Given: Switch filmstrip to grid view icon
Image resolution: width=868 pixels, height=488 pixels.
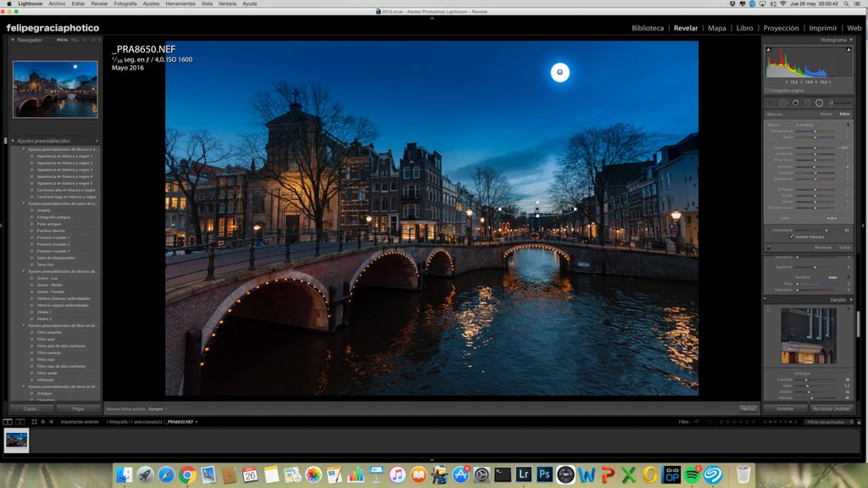Looking at the screenshot, I should (x=35, y=421).
